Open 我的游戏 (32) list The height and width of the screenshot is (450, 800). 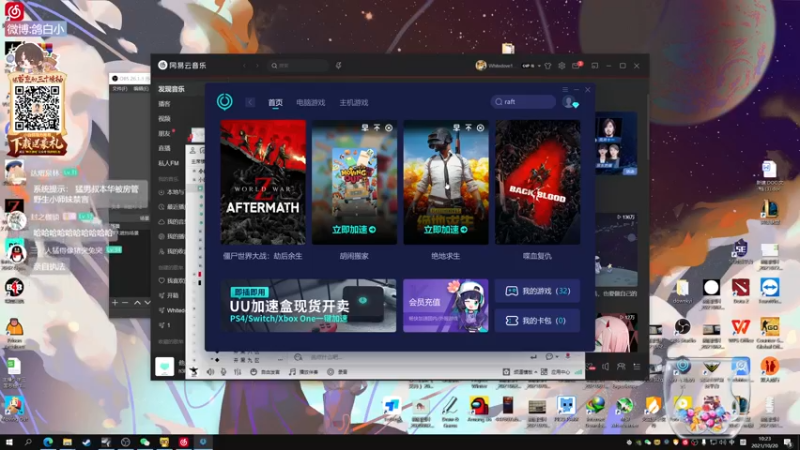[537, 291]
